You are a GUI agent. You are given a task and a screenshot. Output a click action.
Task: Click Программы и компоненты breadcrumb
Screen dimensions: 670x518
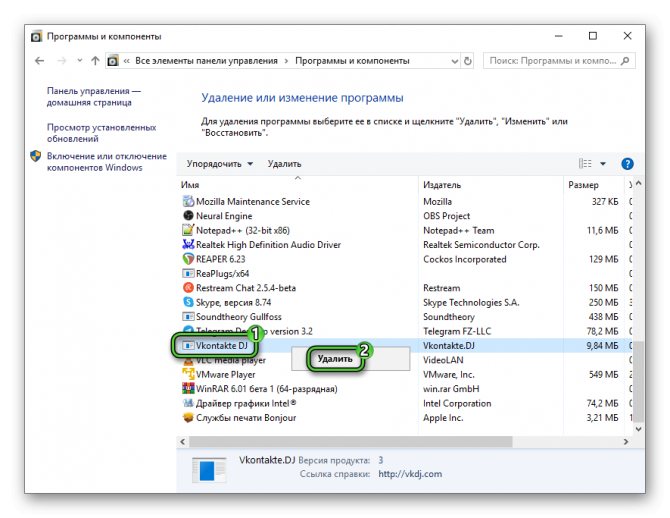pos(352,61)
